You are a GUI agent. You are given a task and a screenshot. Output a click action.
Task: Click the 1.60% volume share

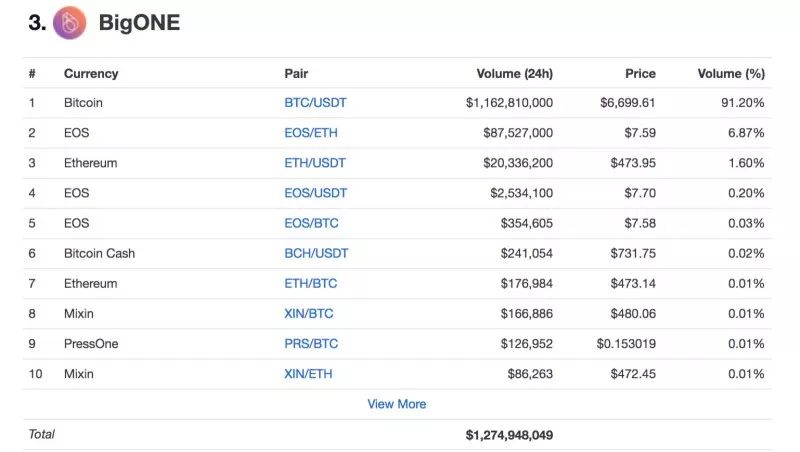coord(746,163)
